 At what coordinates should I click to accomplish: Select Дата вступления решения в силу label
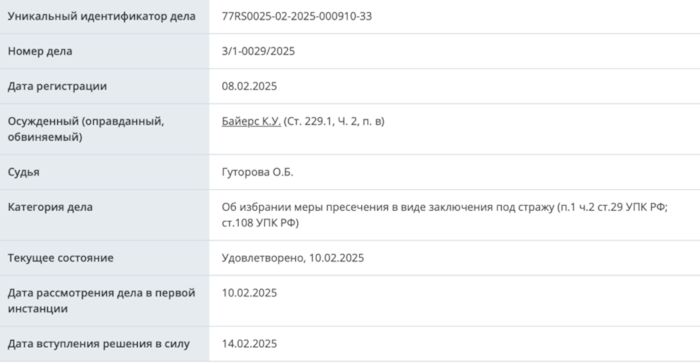pos(99,344)
